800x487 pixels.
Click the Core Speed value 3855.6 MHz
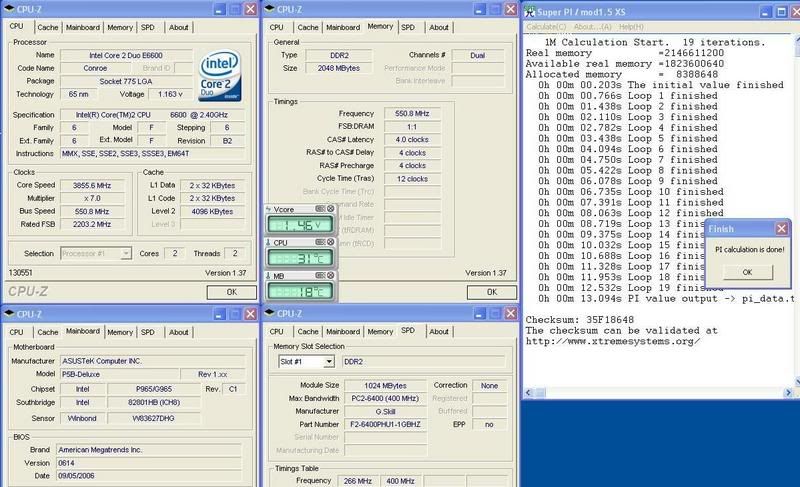[x=92, y=185]
